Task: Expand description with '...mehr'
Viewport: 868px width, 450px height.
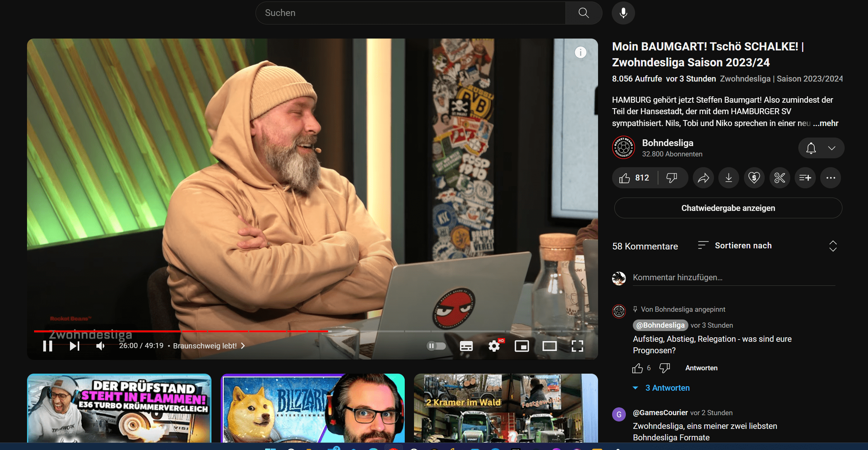Action: (x=825, y=123)
